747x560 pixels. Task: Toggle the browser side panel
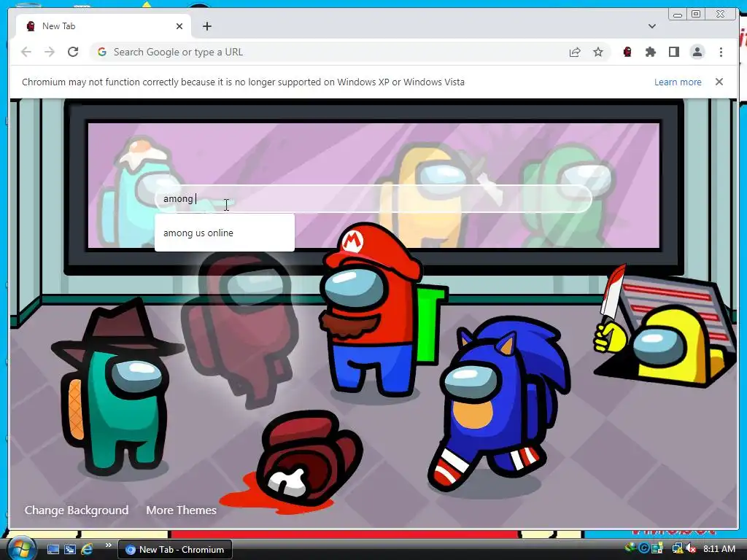point(673,52)
